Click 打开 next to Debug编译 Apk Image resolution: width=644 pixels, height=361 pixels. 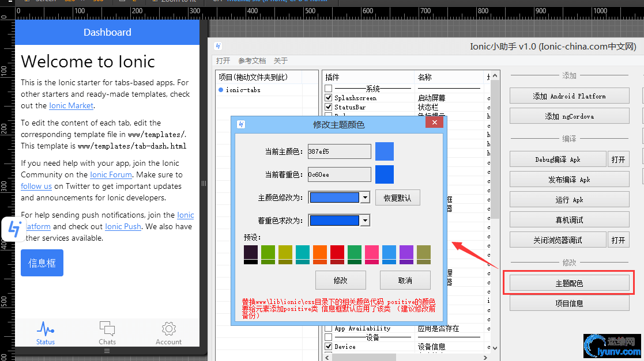point(618,159)
